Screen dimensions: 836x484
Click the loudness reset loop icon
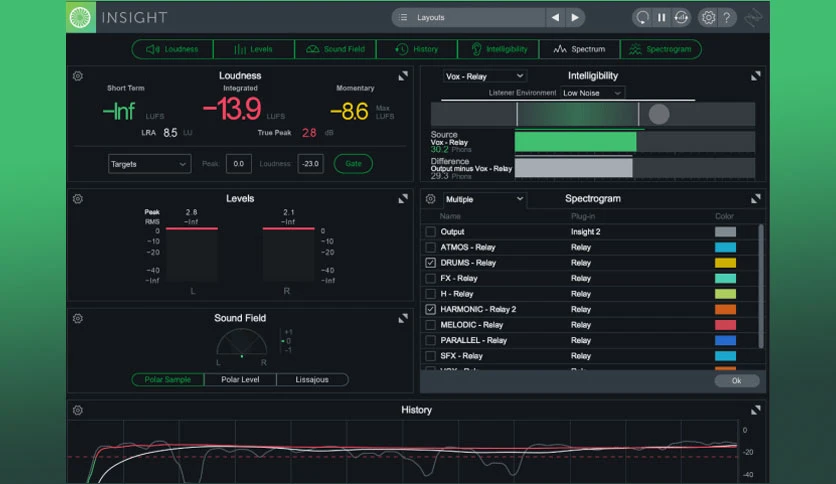click(681, 18)
